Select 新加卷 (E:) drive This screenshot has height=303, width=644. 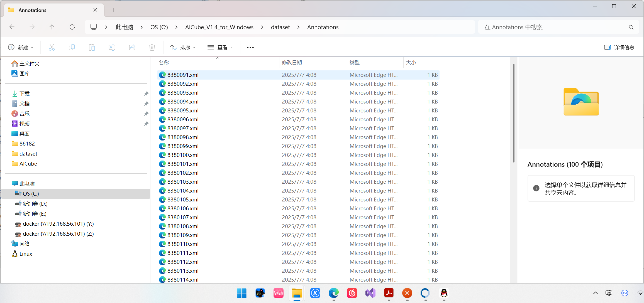point(31,214)
